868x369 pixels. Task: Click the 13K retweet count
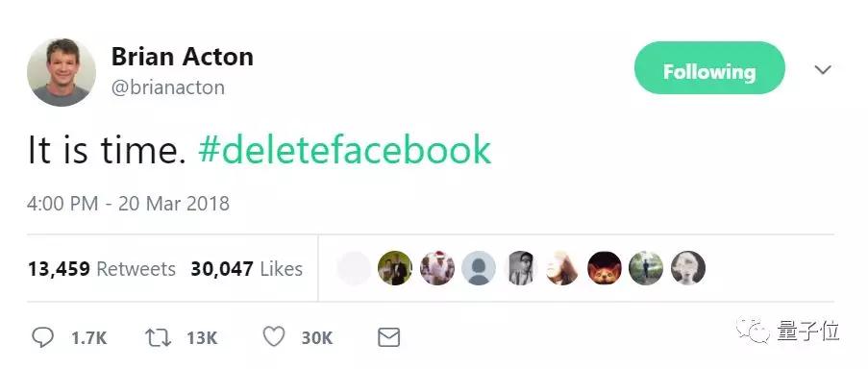(202, 338)
